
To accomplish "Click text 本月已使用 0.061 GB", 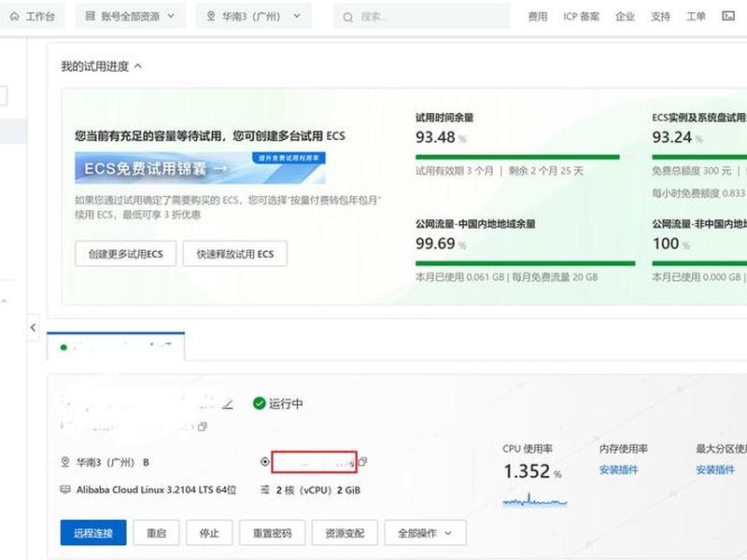I will [459, 277].
